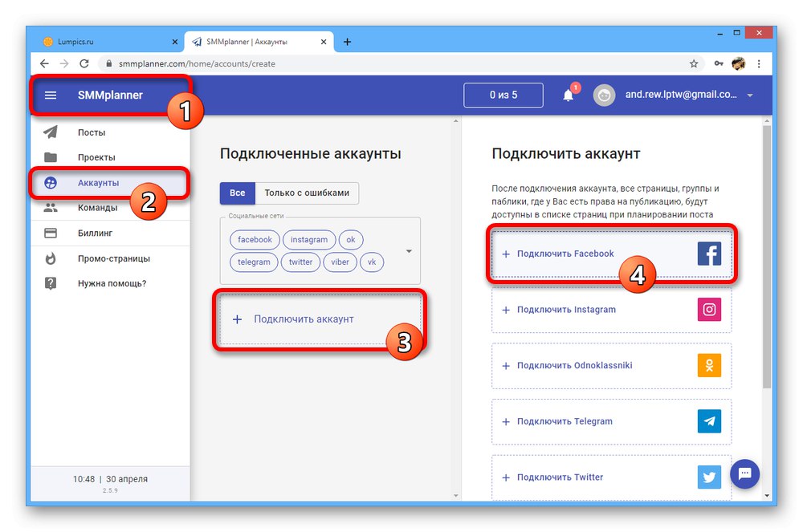Open the Проекты menu item
This screenshot has width=803, height=532.
[110, 157]
